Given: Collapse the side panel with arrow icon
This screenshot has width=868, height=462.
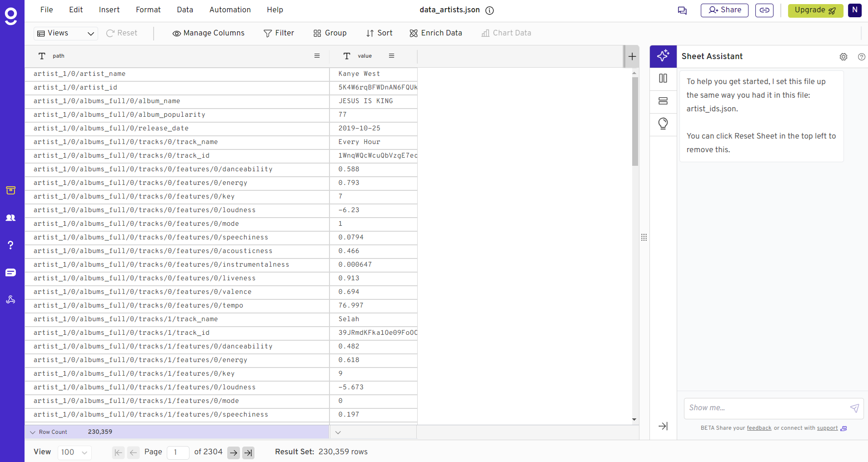Looking at the screenshot, I should [x=663, y=426].
